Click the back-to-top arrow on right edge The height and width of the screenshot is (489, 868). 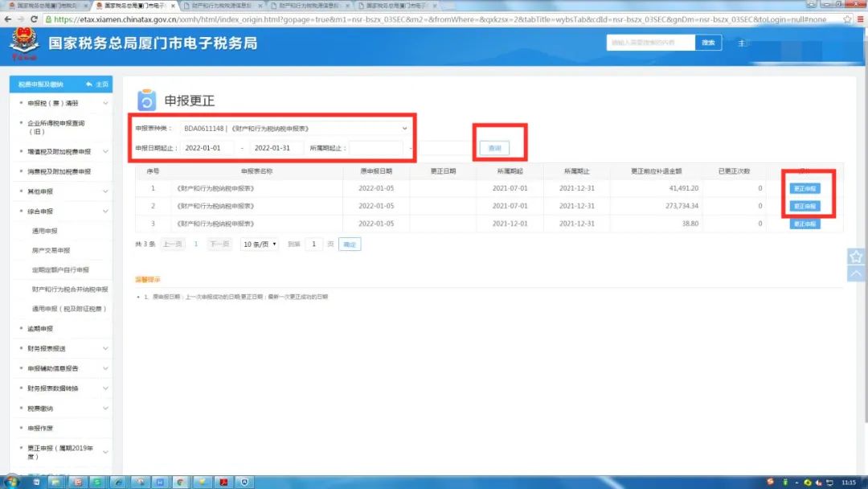[x=856, y=273]
